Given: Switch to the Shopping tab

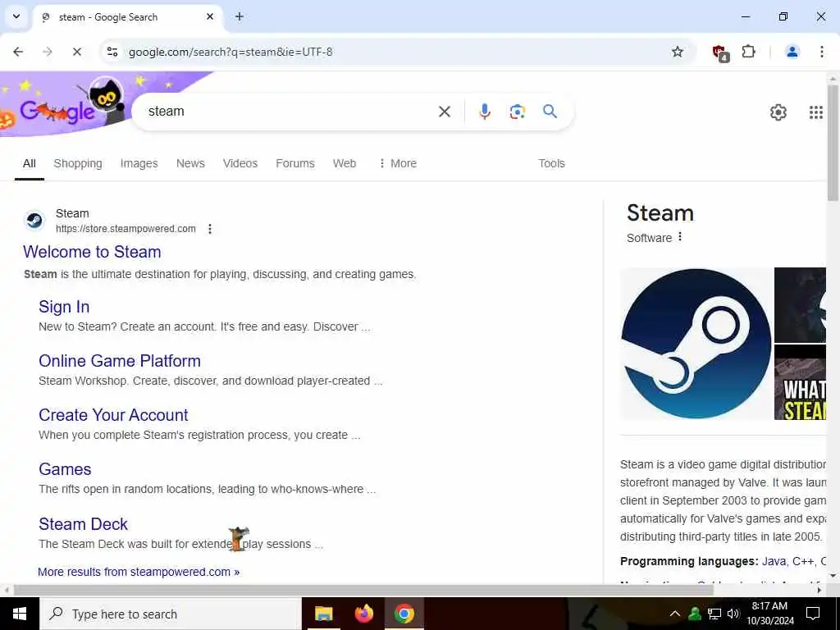Looking at the screenshot, I should pyautogui.click(x=78, y=163).
